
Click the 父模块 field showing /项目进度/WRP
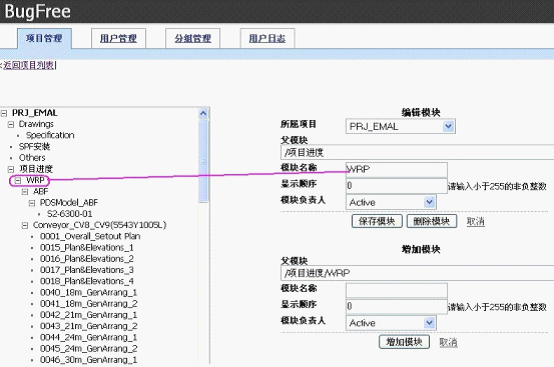417,273
